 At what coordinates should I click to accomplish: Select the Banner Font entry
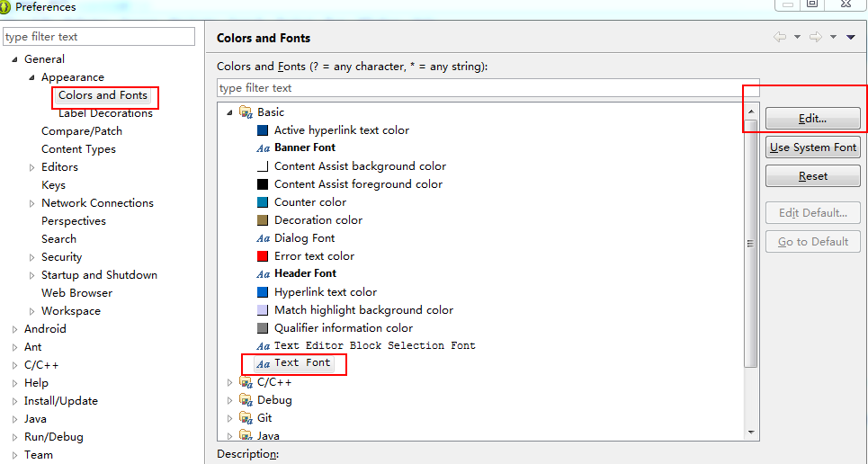(x=305, y=147)
